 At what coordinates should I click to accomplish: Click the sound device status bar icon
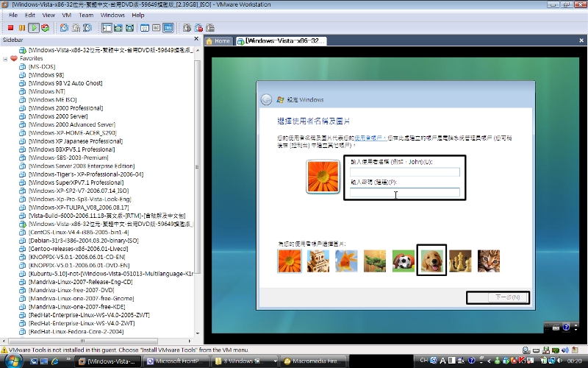pos(566,350)
